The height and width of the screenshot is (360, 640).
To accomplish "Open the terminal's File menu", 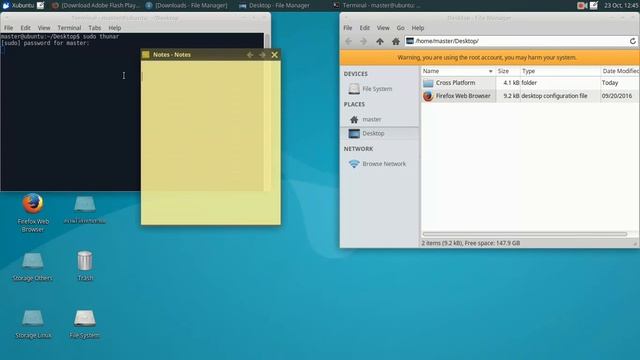I will click(9, 28).
